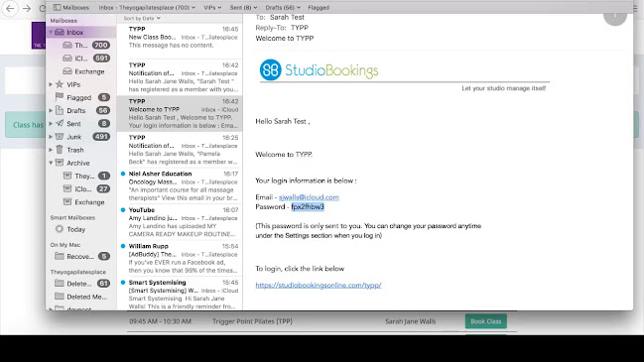Open the Niel Asher Education message
644x362 pixels.
(x=180, y=185)
